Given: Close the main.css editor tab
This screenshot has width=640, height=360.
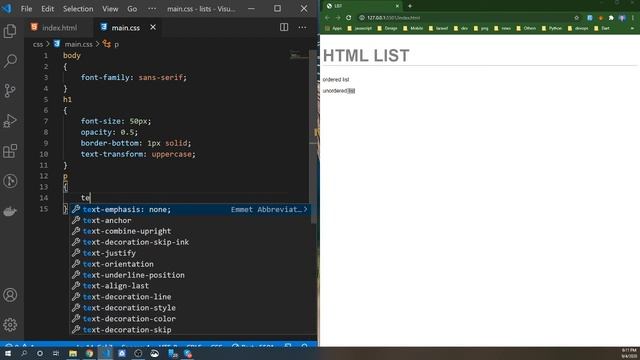Looking at the screenshot, I should tap(153, 27).
